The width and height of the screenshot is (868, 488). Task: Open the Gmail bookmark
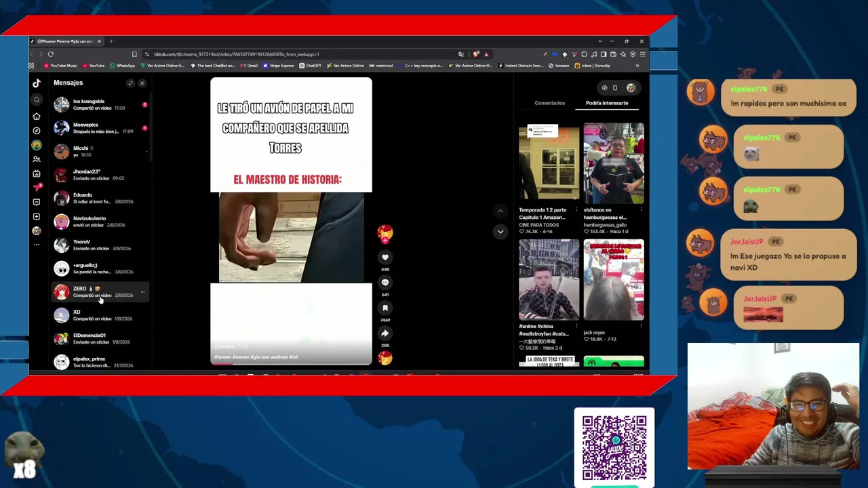[x=249, y=66]
